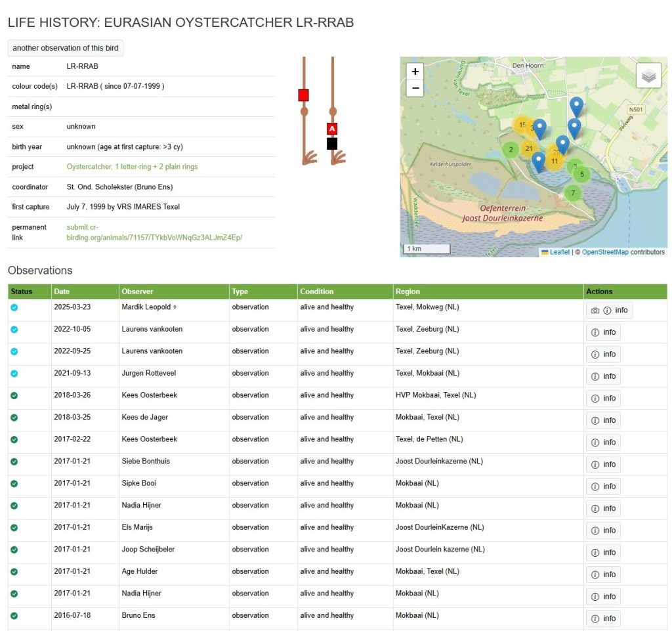
Task: Click the status icon for Joop Scheijbeler's observation
Action: [14, 550]
